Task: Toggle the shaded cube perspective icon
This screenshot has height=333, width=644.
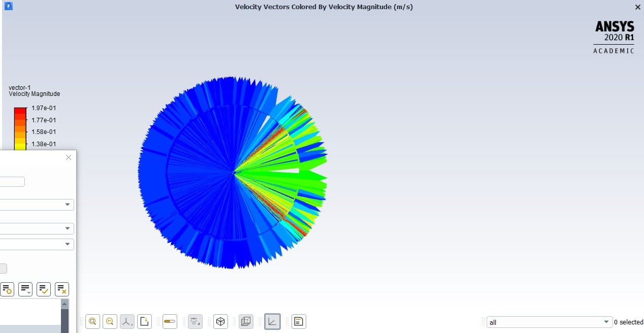Action: click(246, 321)
